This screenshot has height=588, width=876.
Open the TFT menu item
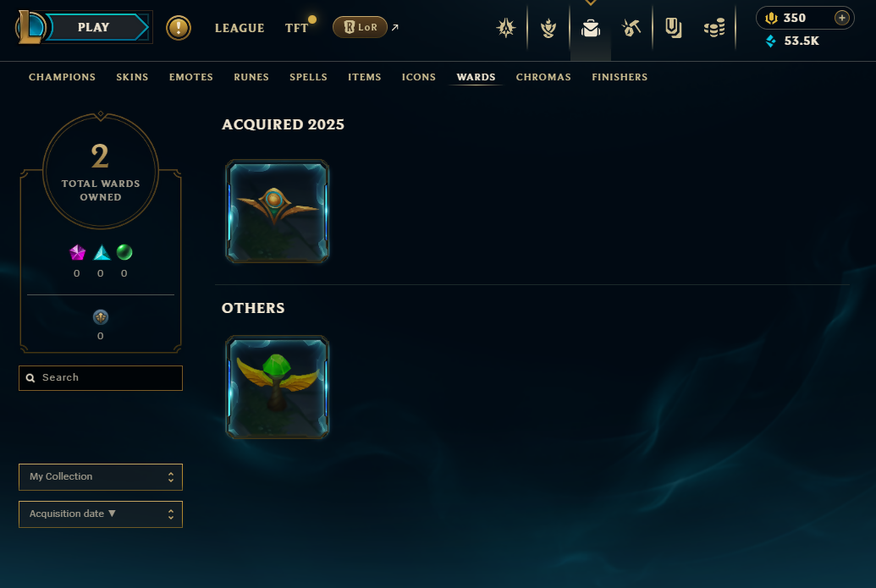pos(297,28)
